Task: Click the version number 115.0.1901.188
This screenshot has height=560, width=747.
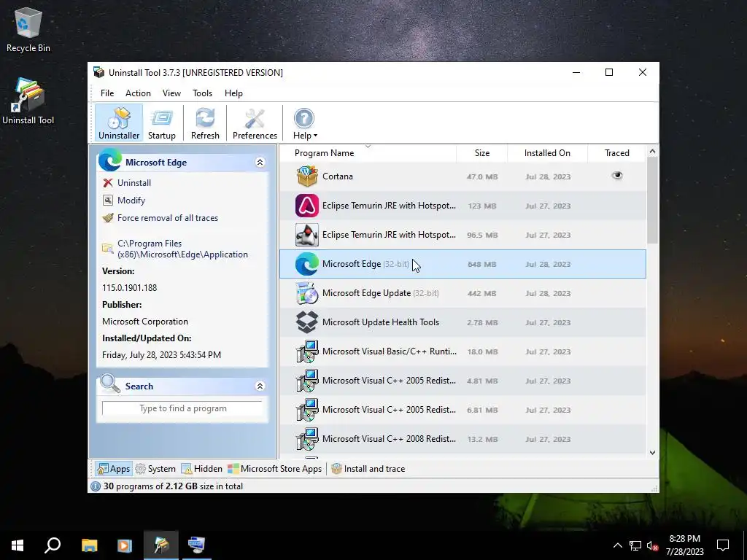Action: (x=130, y=287)
